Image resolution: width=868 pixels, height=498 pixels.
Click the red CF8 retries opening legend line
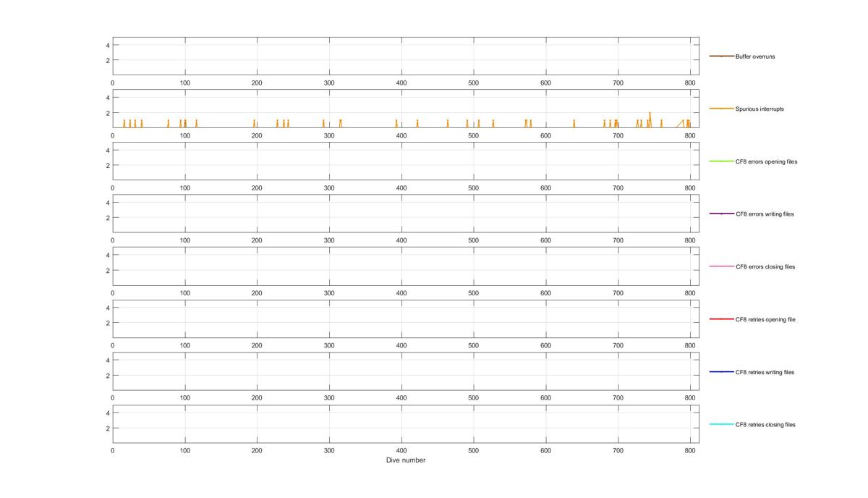[x=721, y=319]
